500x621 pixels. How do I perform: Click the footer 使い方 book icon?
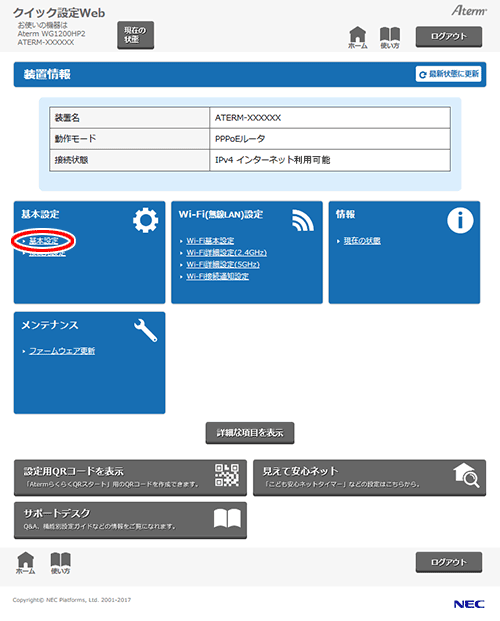(61, 563)
